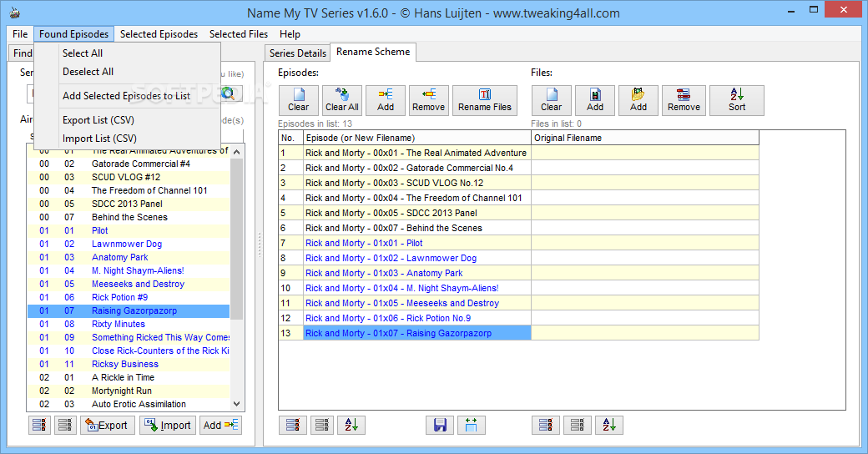Sort files A-Z icon at bottom right

609,426
